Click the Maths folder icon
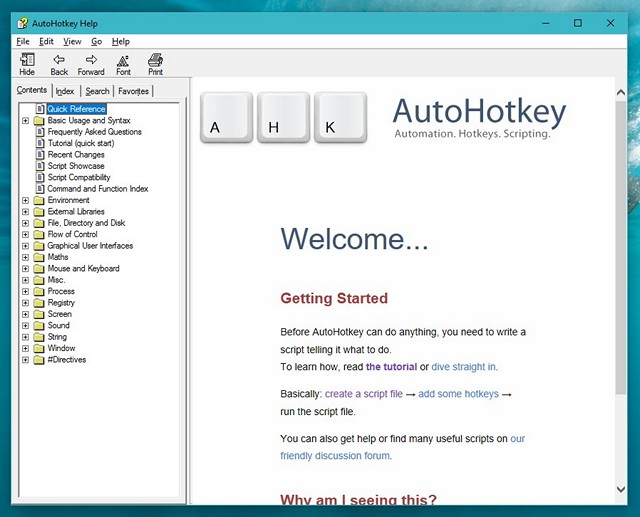This screenshot has width=640, height=517. (39, 257)
